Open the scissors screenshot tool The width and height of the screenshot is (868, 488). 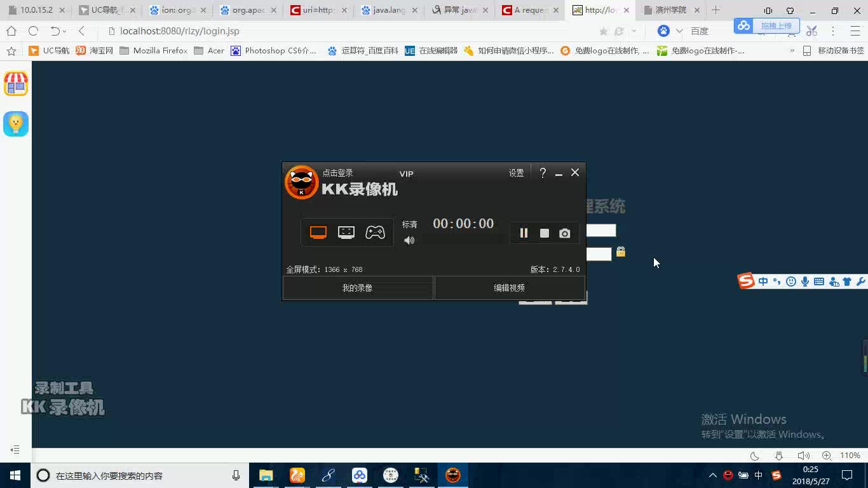click(x=811, y=31)
